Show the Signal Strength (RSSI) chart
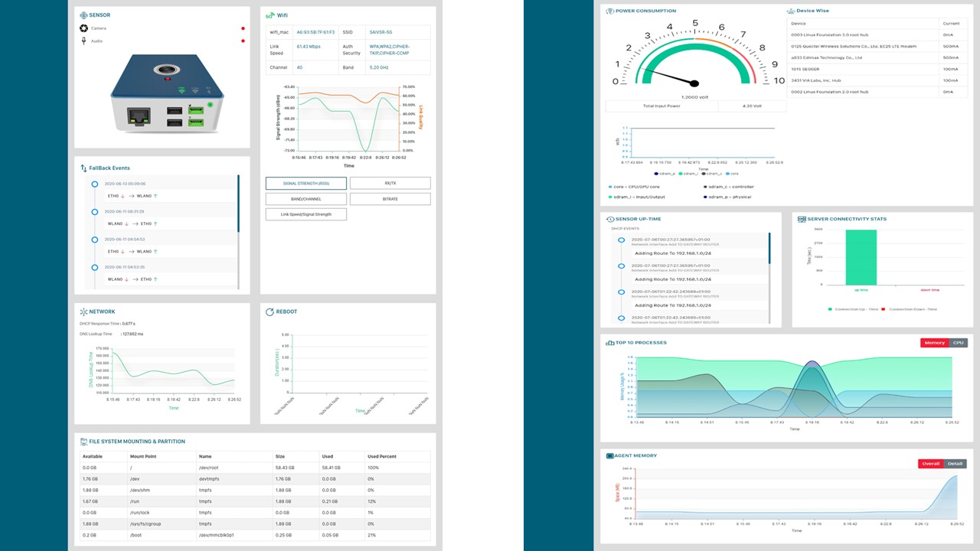Screen dimensions: 980x551 [305, 184]
